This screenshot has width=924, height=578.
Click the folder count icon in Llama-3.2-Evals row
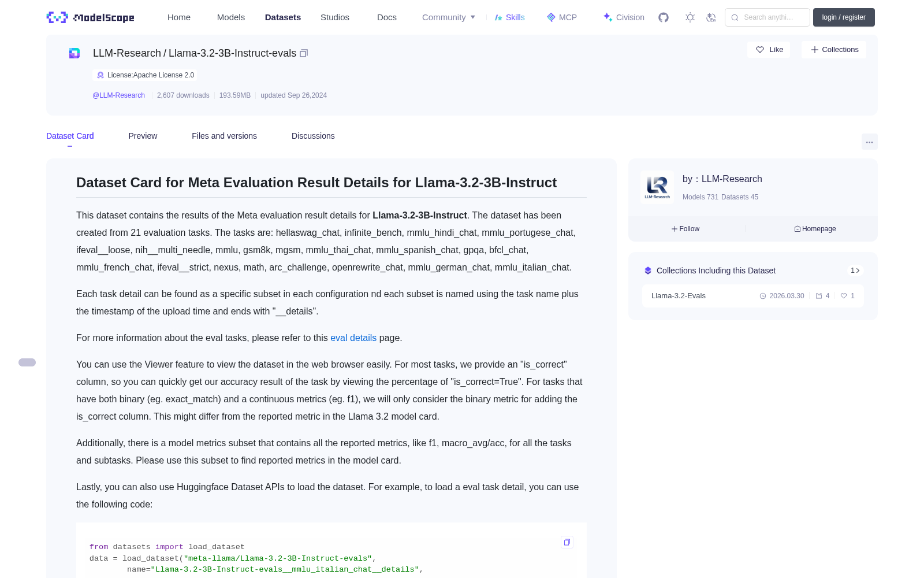[819, 296]
